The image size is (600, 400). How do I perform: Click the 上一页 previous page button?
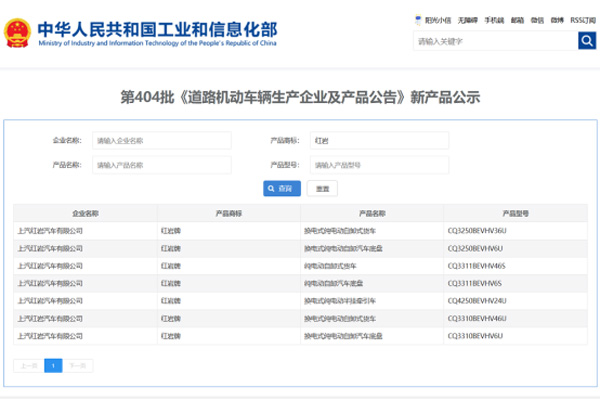(28, 365)
